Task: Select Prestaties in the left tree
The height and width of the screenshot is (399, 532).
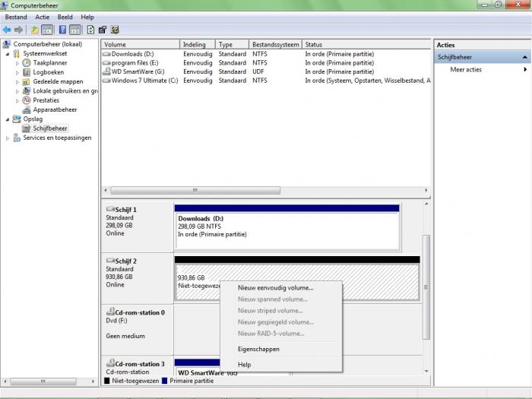Action: (x=46, y=100)
